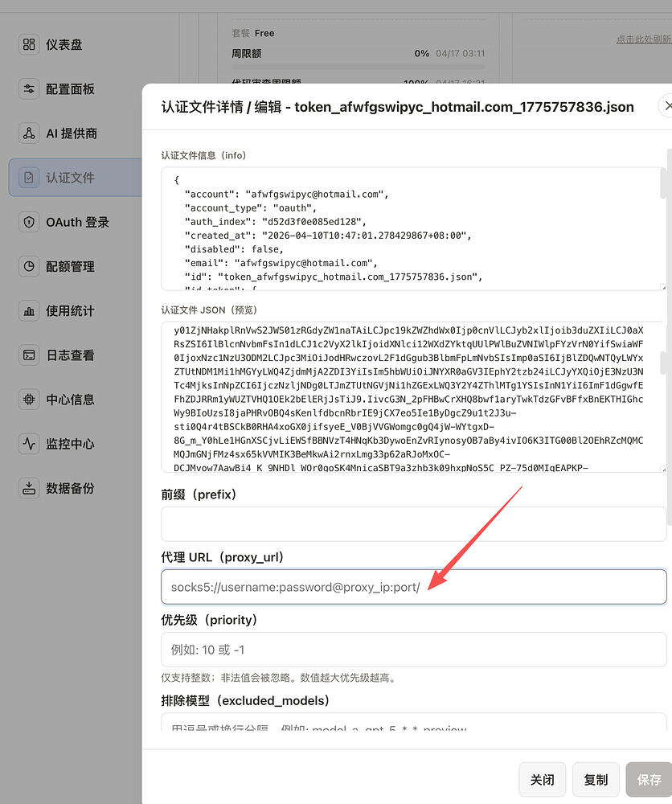Click the "auth_index" value d52d3f0e085ed128
The height and width of the screenshot is (804, 672).
(x=313, y=222)
